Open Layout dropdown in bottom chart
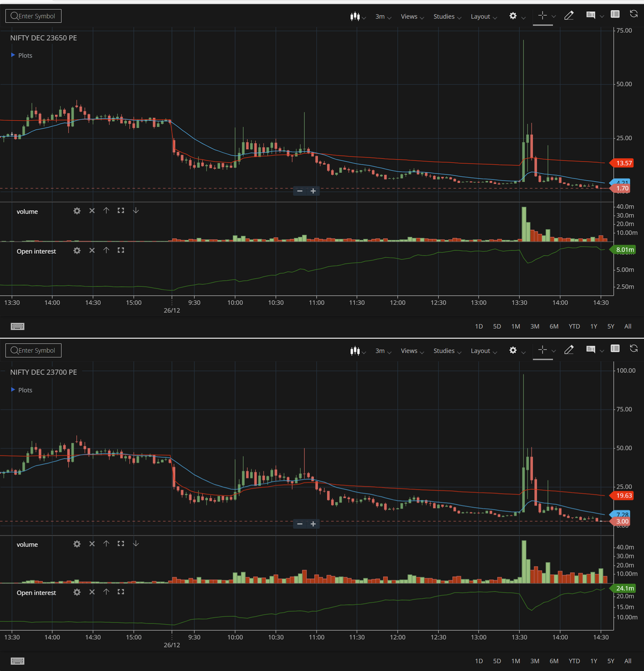Viewport: 644px width, 671px height. [x=483, y=351]
